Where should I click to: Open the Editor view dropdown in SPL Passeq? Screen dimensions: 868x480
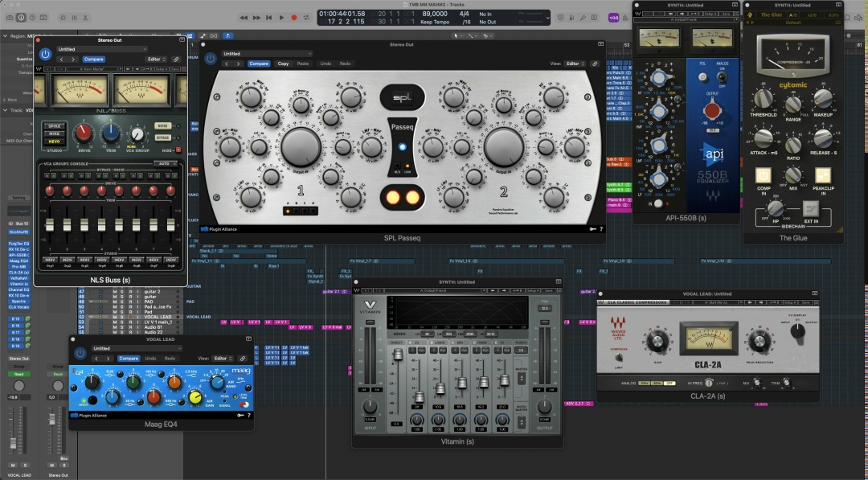click(x=575, y=64)
